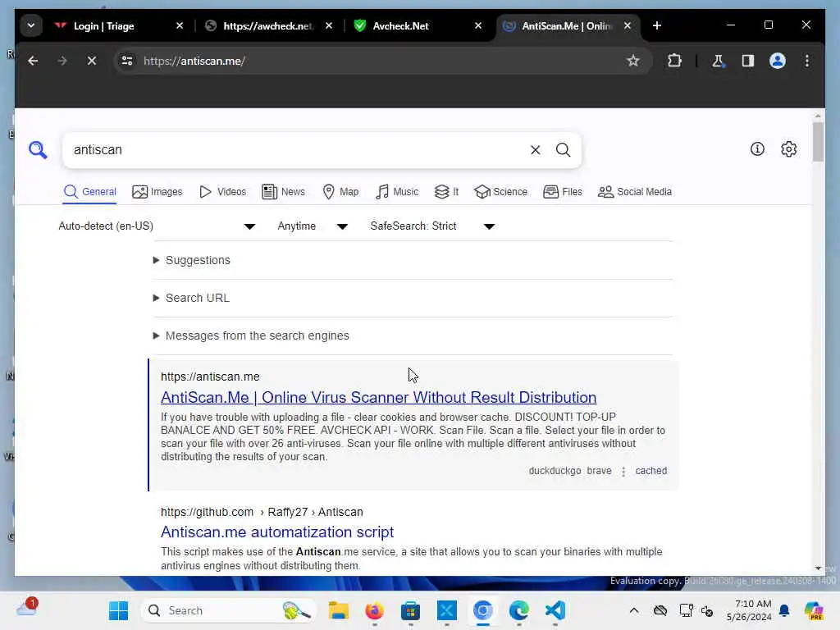
Task: Open the Extensions puzzle icon
Action: tap(674, 61)
